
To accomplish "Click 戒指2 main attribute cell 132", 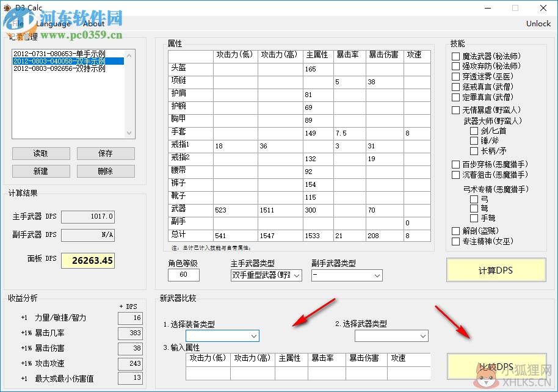I will (318, 159).
